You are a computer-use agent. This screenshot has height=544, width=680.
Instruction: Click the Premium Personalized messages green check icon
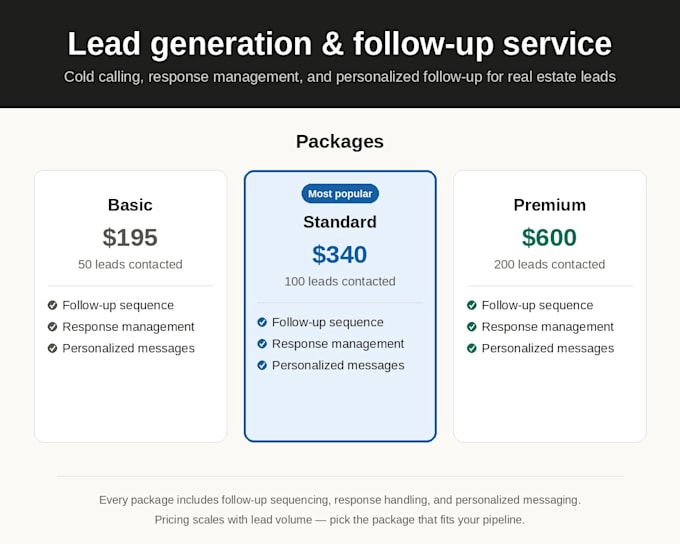(x=472, y=348)
